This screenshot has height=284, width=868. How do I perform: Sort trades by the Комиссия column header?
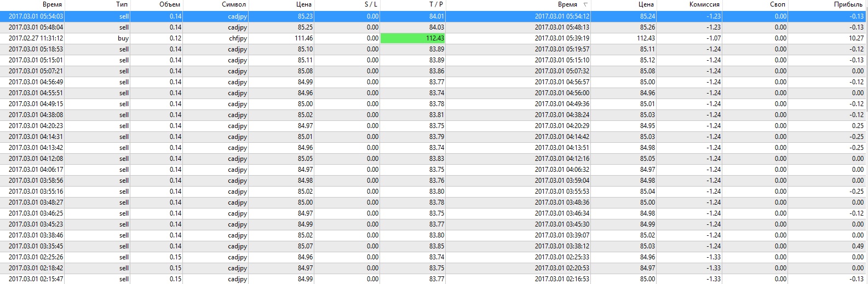point(704,4)
